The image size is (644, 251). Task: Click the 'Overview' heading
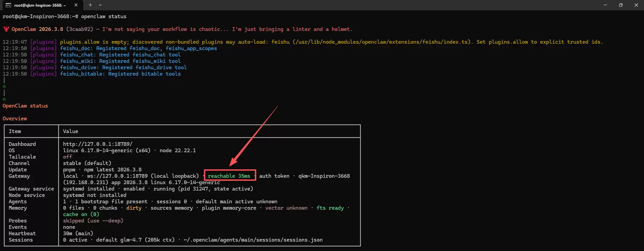pos(15,119)
